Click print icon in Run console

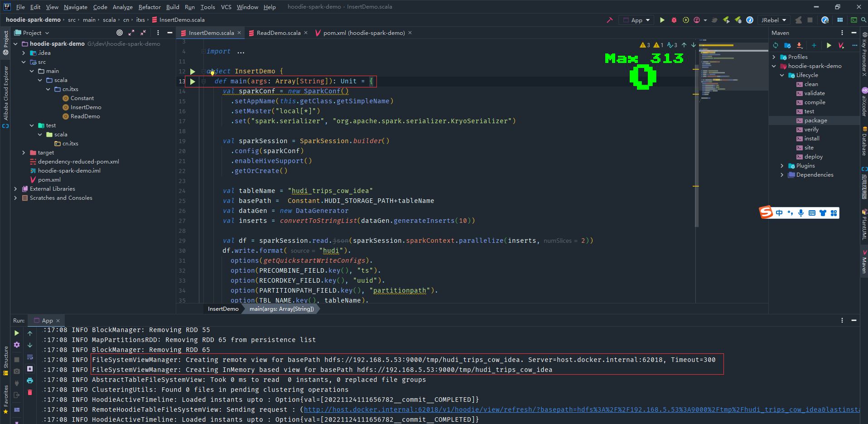click(x=30, y=381)
